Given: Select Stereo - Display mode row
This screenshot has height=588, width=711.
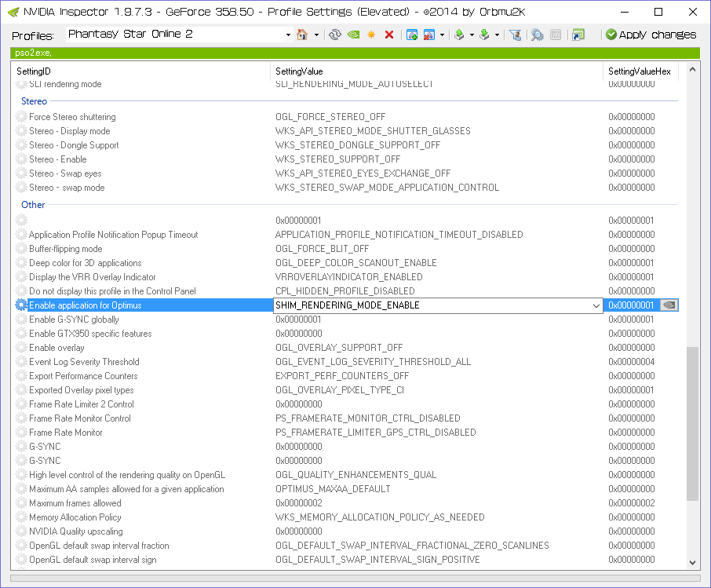Looking at the screenshot, I should tap(345, 131).
